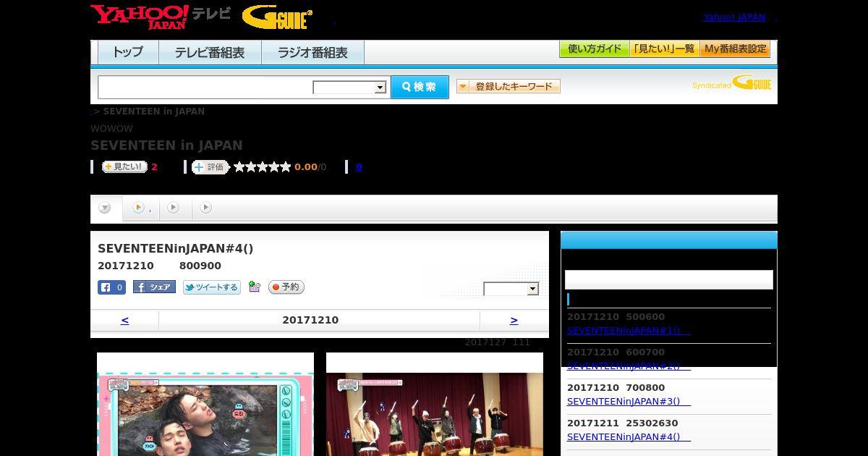Image resolution: width=868 pixels, height=456 pixels.
Task: Click the sidebar time 20171210 700800
Action: [x=616, y=388]
